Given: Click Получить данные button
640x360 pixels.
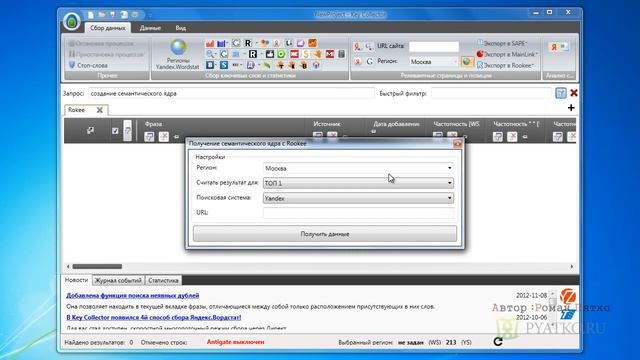Looking at the screenshot, I should pos(325,234).
